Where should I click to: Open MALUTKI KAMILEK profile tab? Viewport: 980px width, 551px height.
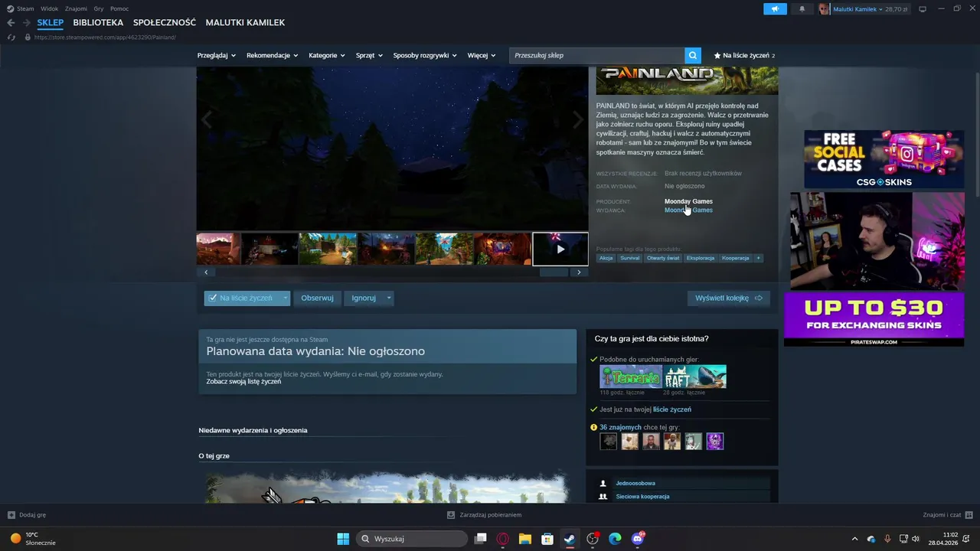(245, 23)
